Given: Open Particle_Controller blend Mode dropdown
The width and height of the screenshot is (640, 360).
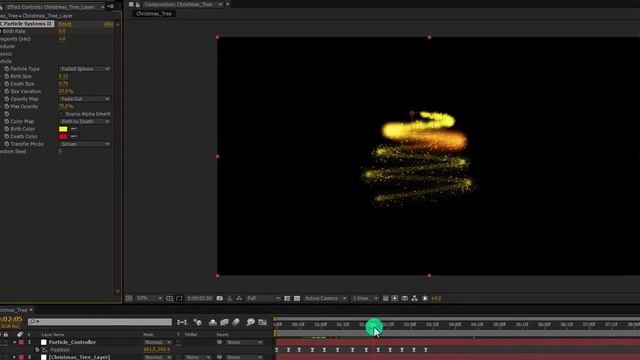Looking at the screenshot, I should (157, 342).
